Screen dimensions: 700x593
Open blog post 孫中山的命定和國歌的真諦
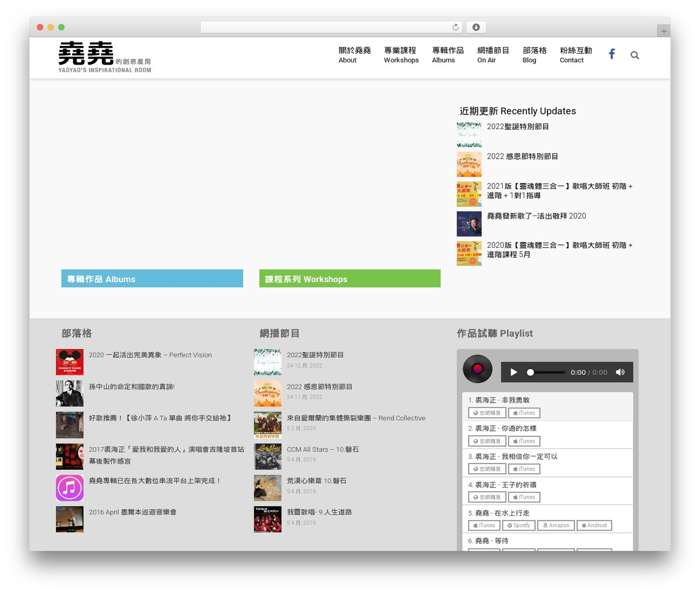(132, 387)
